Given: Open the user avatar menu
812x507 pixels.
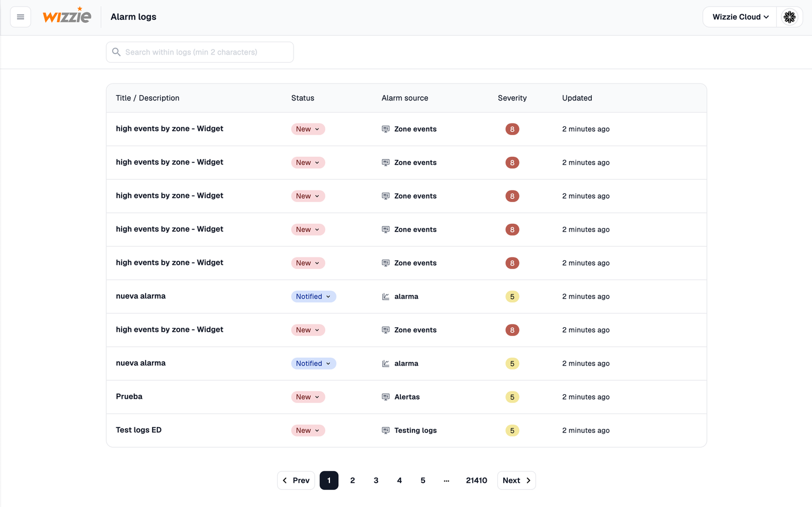Looking at the screenshot, I should (789, 17).
